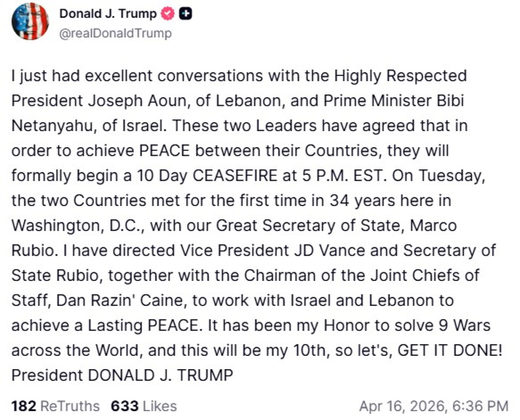Click the President DONALD J. TRUMP signature line
520x420 pixels.
pos(122,375)
